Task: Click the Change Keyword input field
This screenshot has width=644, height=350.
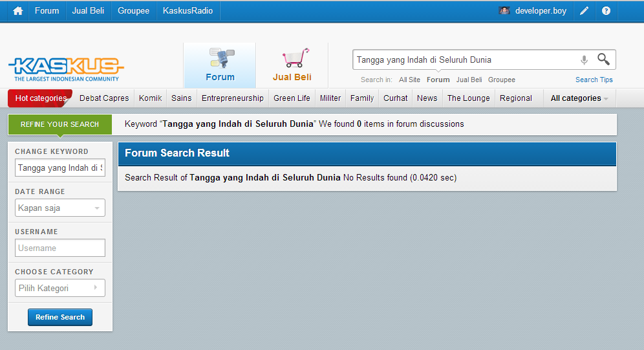Action: (60, 168)
